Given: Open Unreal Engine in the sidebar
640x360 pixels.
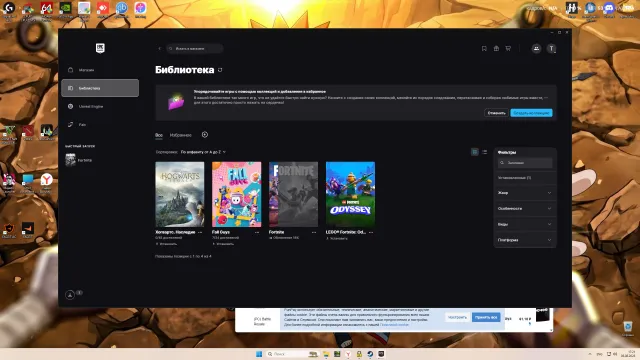Looking at the screenshot, I should tap(100, 107).
